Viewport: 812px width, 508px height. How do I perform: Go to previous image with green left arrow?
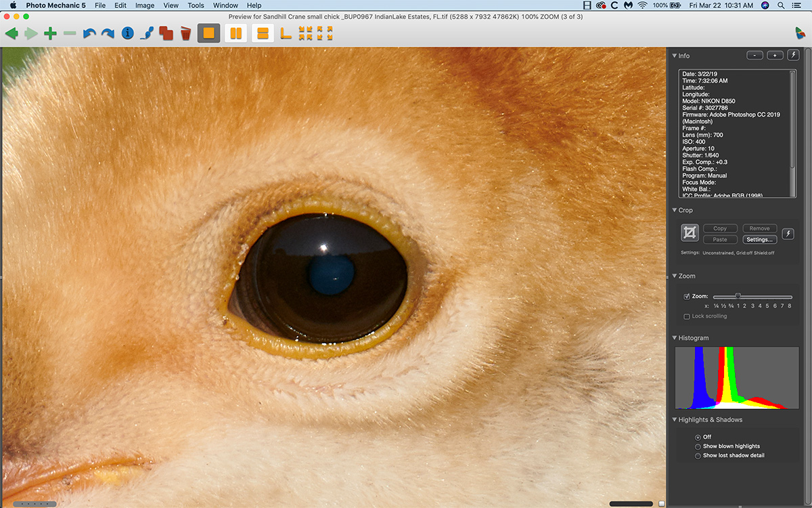click(12, 33)
